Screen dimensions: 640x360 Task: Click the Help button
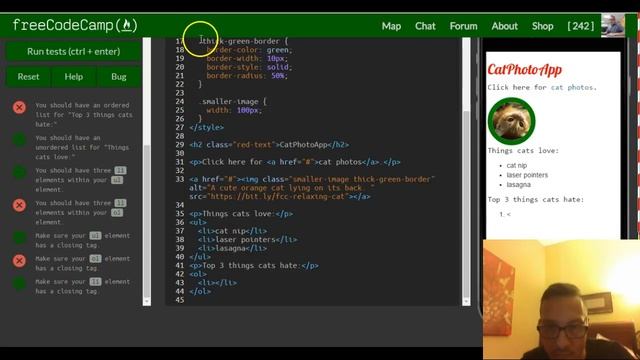coord(73,77)
